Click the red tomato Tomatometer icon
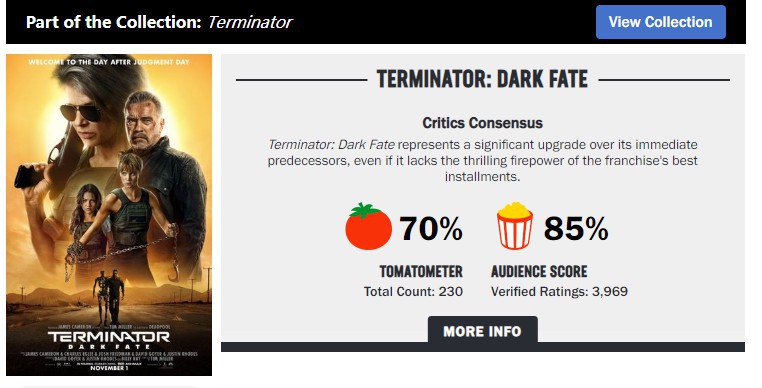 coord(368,227)
